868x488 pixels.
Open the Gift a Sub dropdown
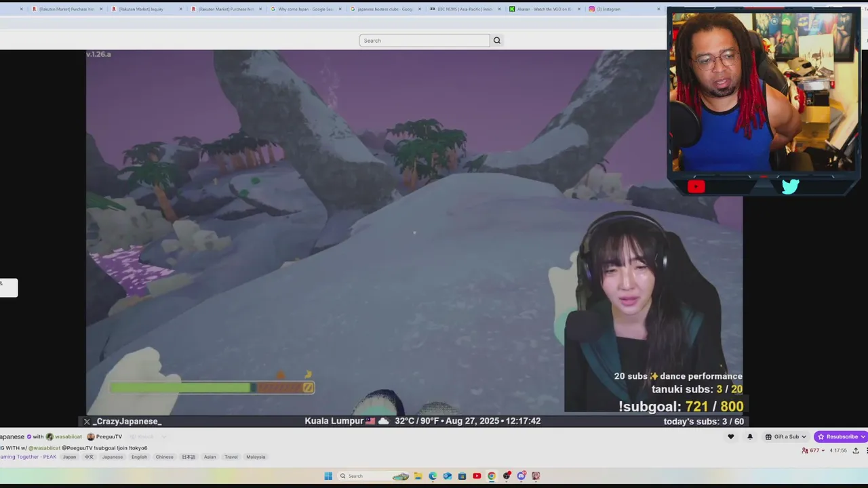pos(786,437)
